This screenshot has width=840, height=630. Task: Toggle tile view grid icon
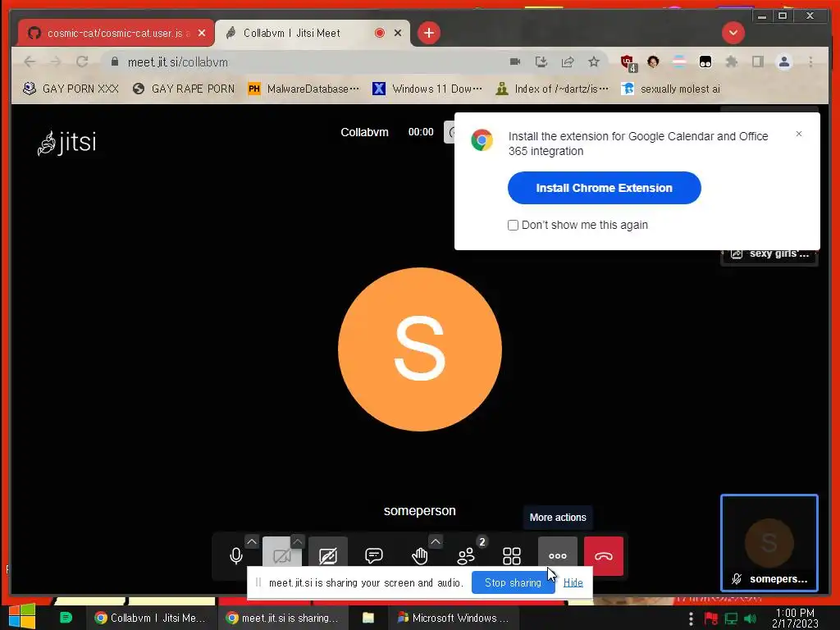[x=512, y=556]
